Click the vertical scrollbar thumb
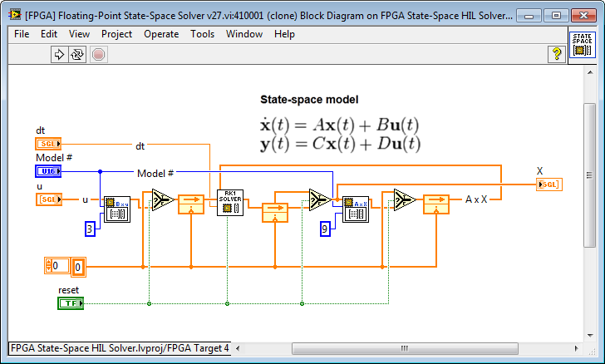605x364 pixels. [x=589, y=175]
